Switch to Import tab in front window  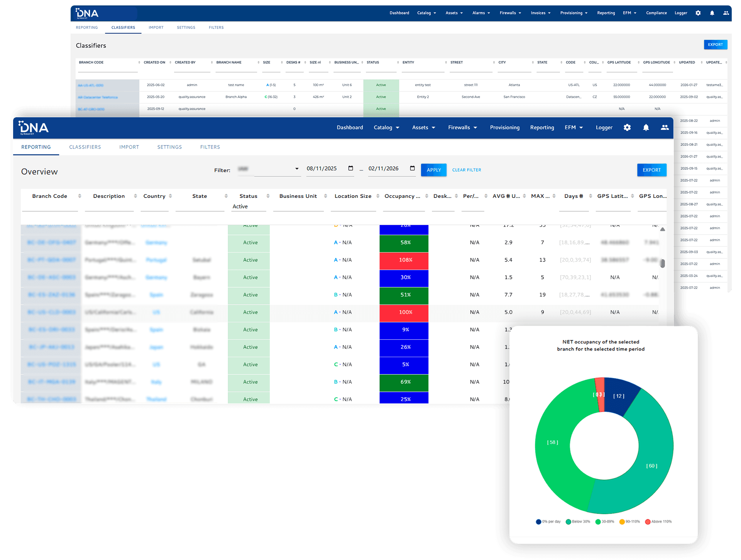129,147
